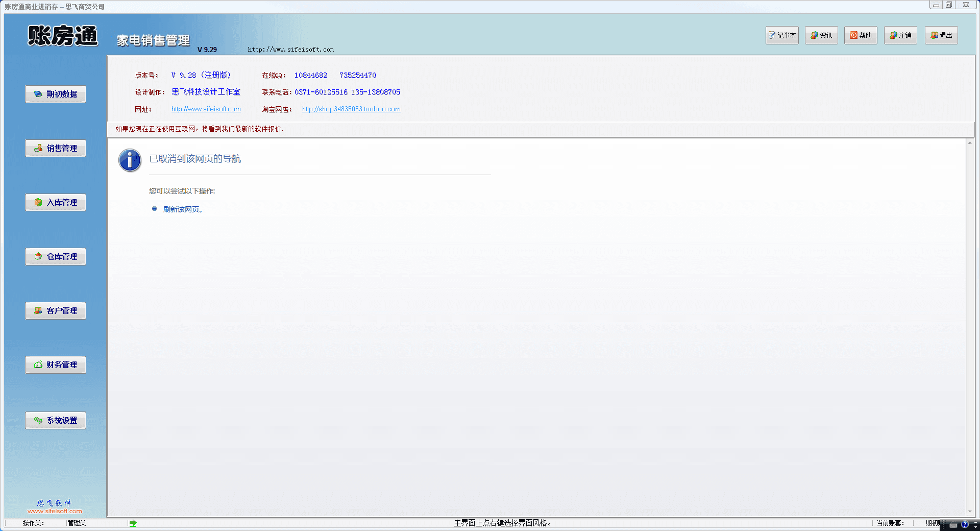Close the 账房通 application window

(x=966, y=5)
